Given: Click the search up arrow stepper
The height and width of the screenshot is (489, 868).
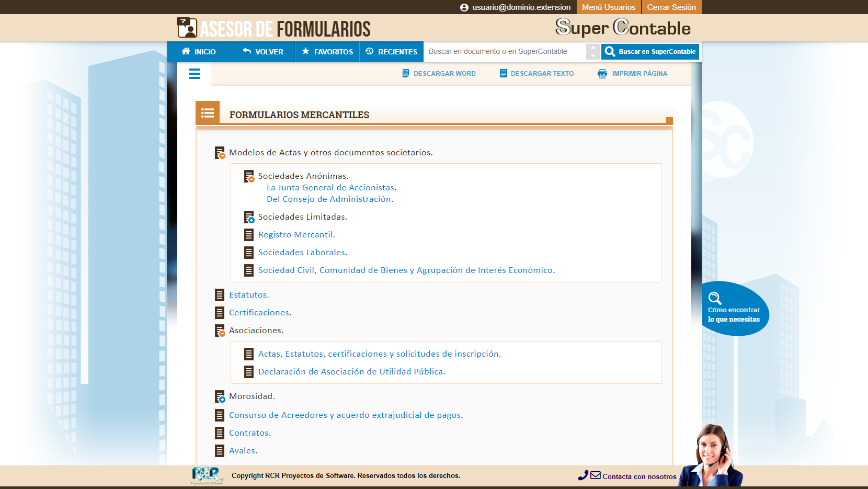Looking at the screenshot, I should 593,48.
